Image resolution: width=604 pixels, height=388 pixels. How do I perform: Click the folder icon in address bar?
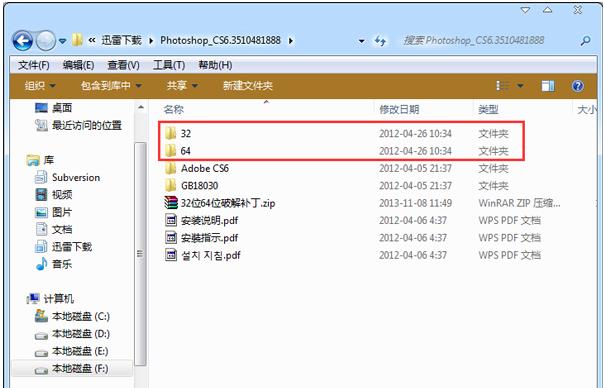point(77,40)
